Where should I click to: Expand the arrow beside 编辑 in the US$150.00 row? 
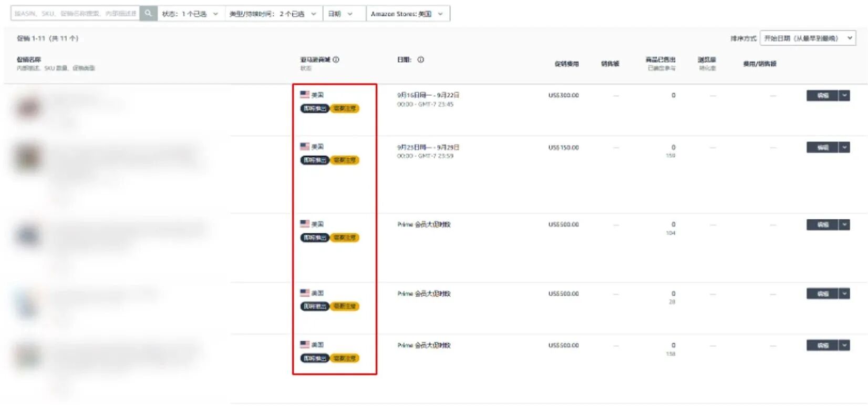click(844, 147)
